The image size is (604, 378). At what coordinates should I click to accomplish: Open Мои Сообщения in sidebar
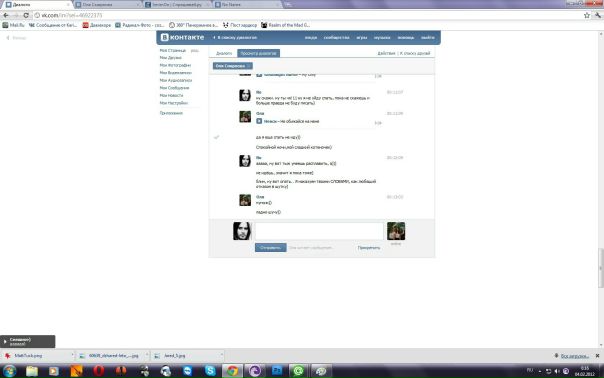[x=174, y=88]
